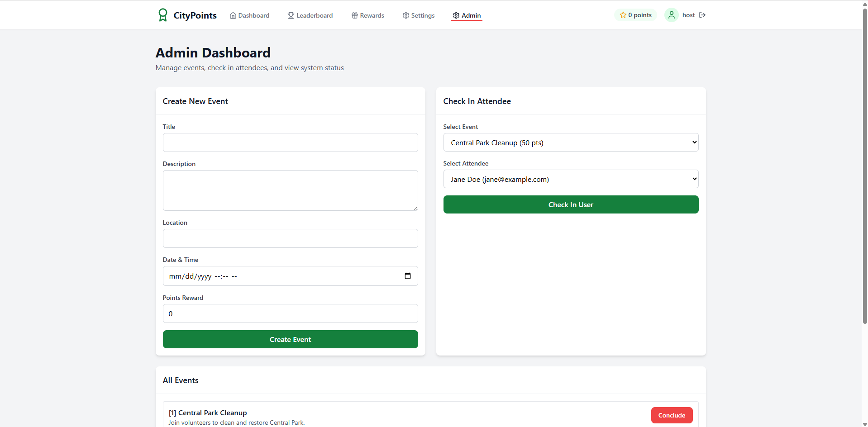The height and width of the screenshot is (427, 868).
Task: Open the Rewards tab
Action: [368, 15]
